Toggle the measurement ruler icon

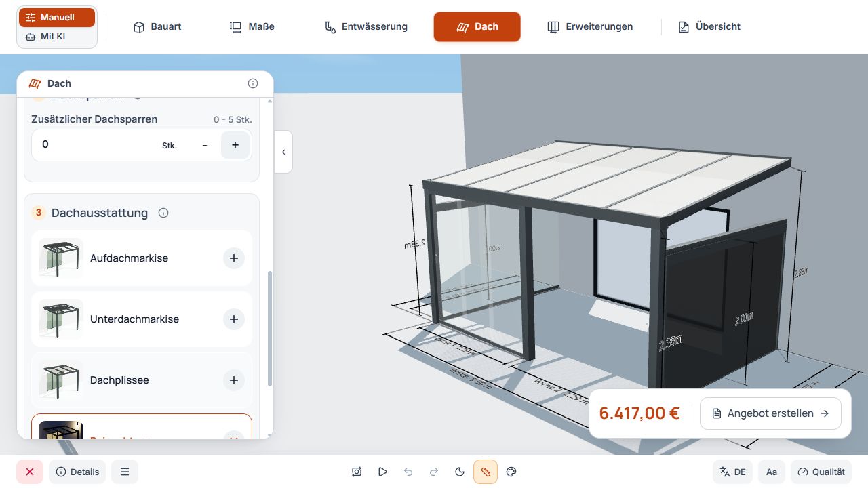point(486,472)
